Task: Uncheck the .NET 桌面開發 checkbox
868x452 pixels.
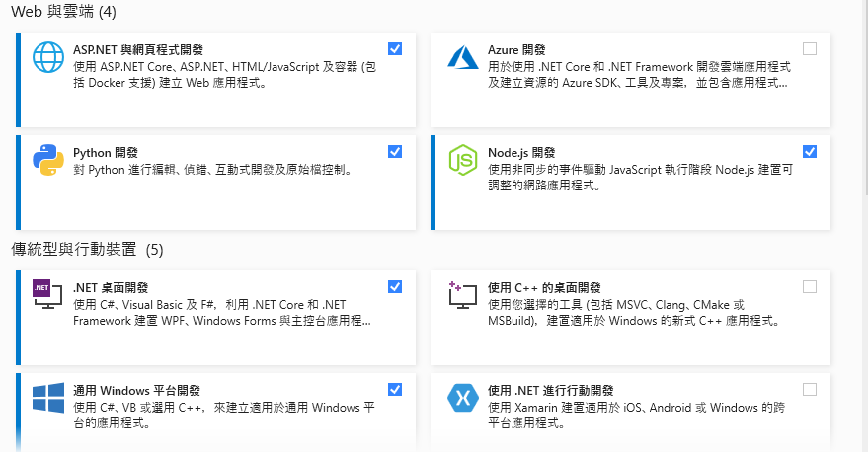Action: coord(395,286)
